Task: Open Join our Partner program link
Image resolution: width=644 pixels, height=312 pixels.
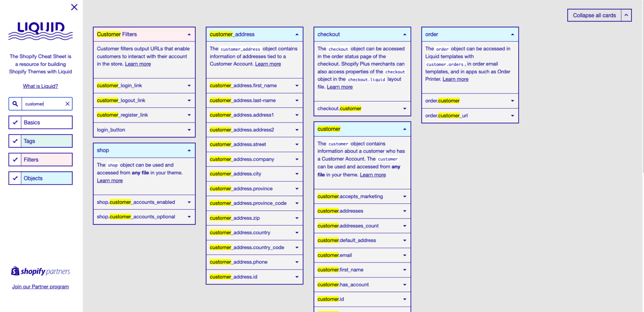Action: tap(41, 287)
